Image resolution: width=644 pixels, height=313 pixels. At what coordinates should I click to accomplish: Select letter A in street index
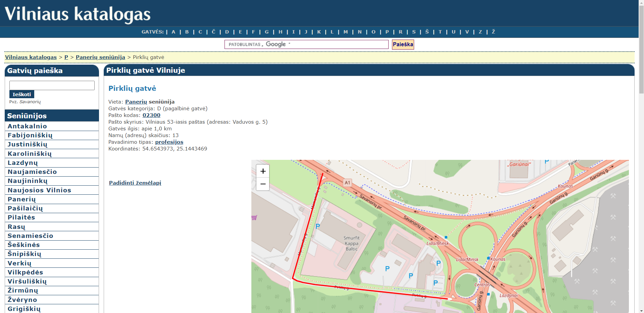coord(174,32)
